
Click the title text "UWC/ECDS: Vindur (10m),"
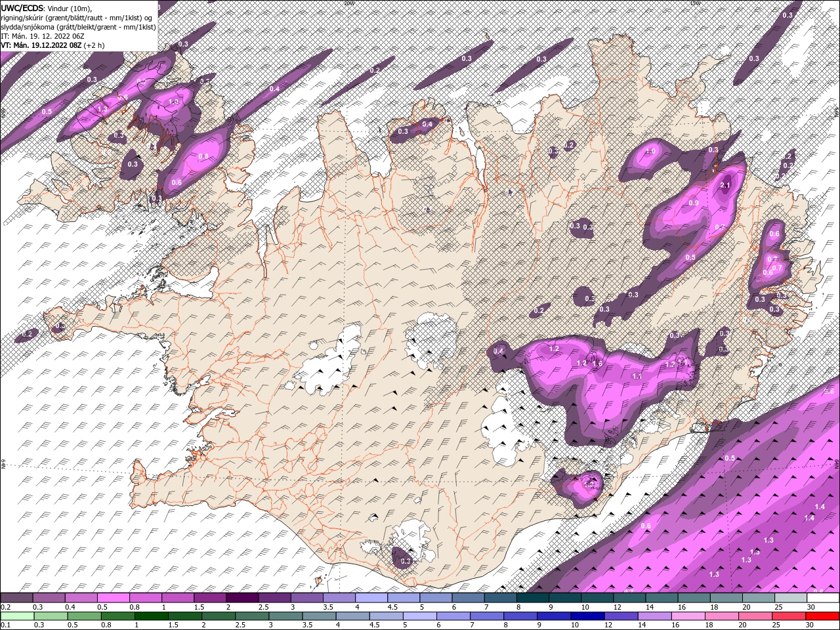point(47,8)
